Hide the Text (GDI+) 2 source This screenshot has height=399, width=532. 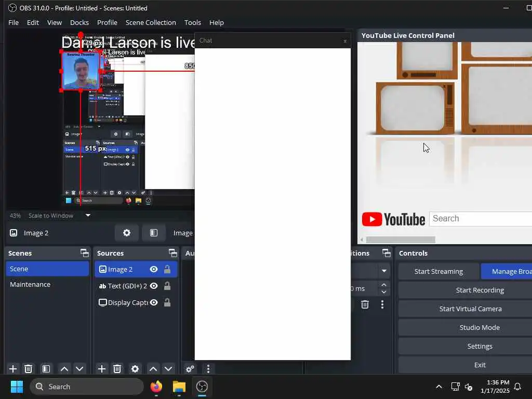(154, 286)
